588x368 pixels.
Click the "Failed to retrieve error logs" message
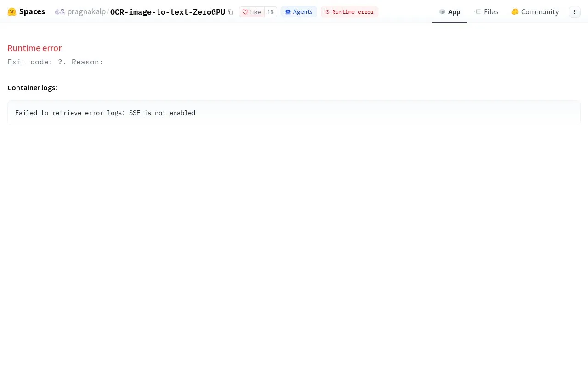pyautogui.click(x=105, y=113)
